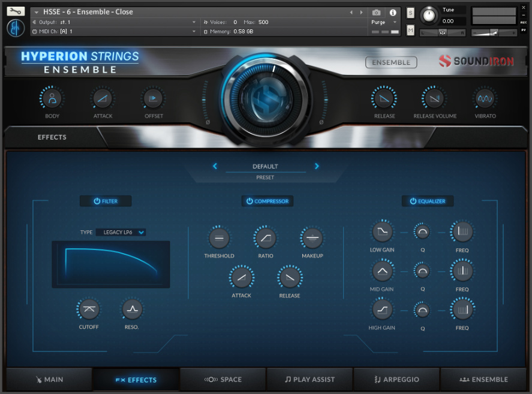Screen dimensions: 532x394
Task: Click the Kontakt instrument icon at top-left
Action: coord(16,28)
